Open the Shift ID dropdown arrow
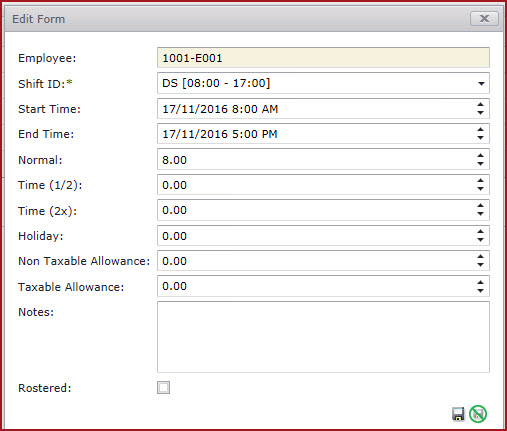This screenshot has height=431, width=507. tap(481, 83)
